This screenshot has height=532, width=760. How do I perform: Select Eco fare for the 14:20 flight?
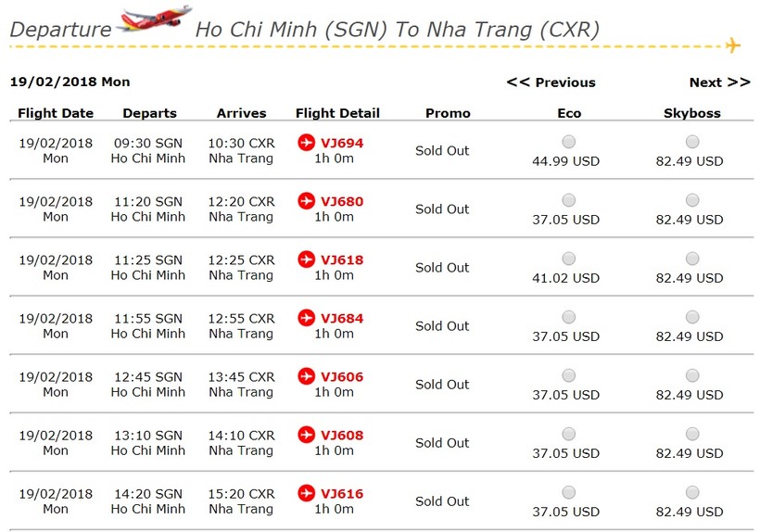tap(568, 492)
